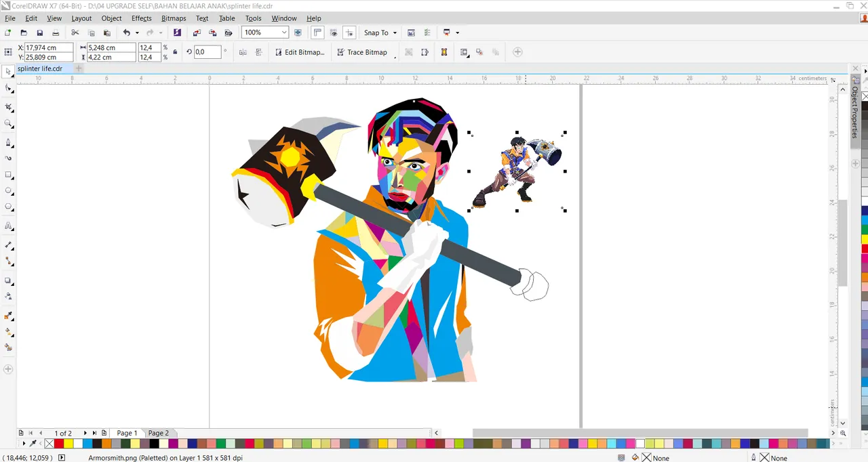Image resolution: width=868 pixels, height=462 pixels.
Task: Click the Save icon in standard toolbar
Action: [x=40, y=33]
